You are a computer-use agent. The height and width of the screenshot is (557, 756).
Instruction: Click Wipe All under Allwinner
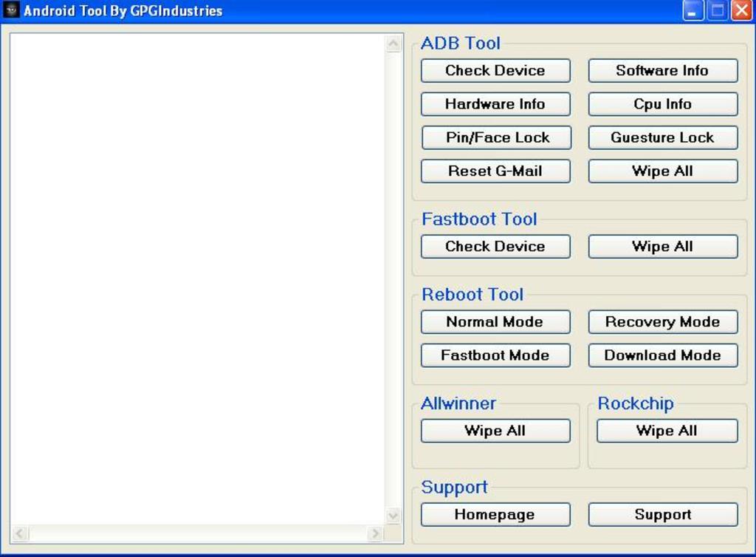click(x=495, y=431)
